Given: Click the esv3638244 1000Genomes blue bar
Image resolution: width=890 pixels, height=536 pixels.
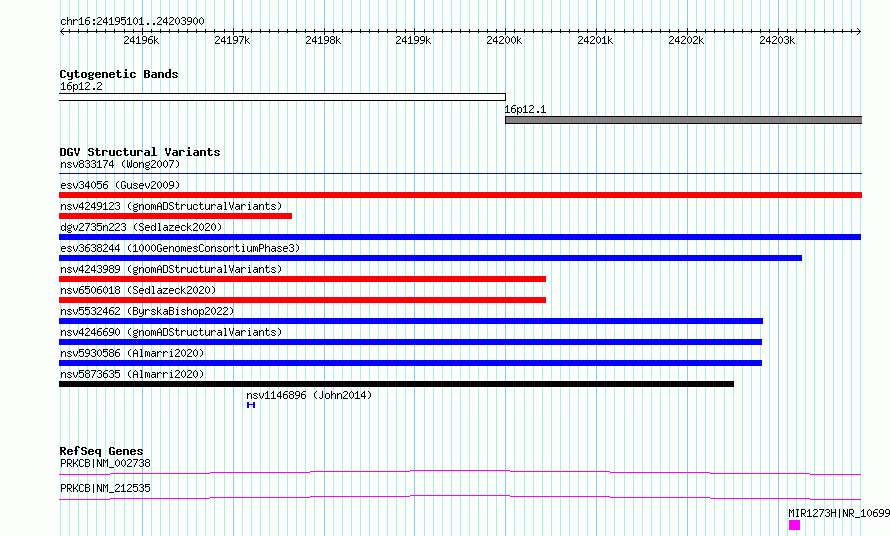Looking at the screenshot, I should (x=430, y=258).
